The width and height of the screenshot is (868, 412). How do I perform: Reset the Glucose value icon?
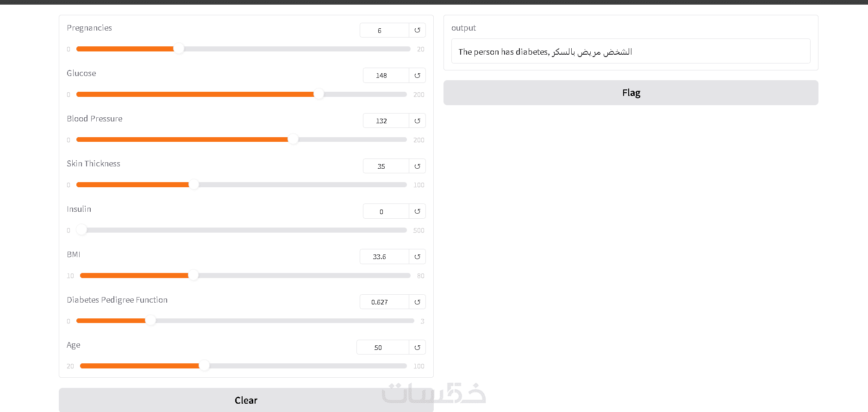pos(417,76)
